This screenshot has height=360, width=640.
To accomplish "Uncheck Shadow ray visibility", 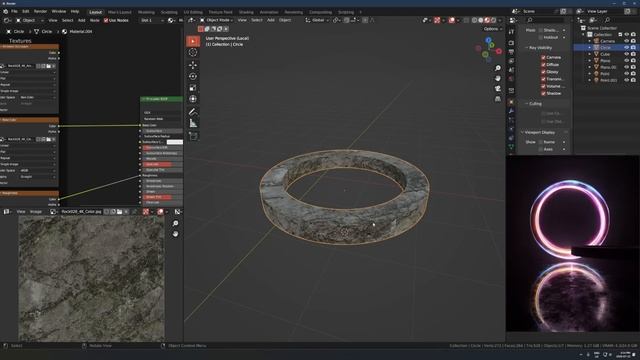I will (x=543, y=93).
